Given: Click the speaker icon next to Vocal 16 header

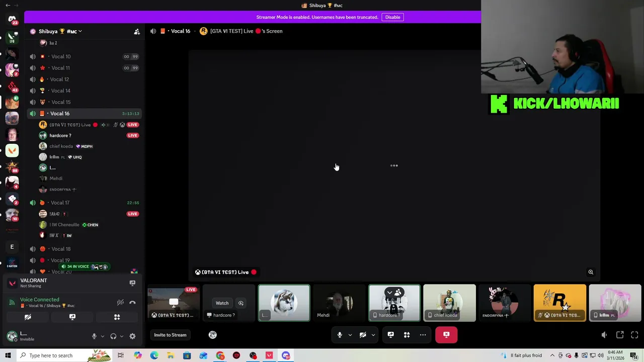Looking at the screenshot, I should tap(153, 31).
